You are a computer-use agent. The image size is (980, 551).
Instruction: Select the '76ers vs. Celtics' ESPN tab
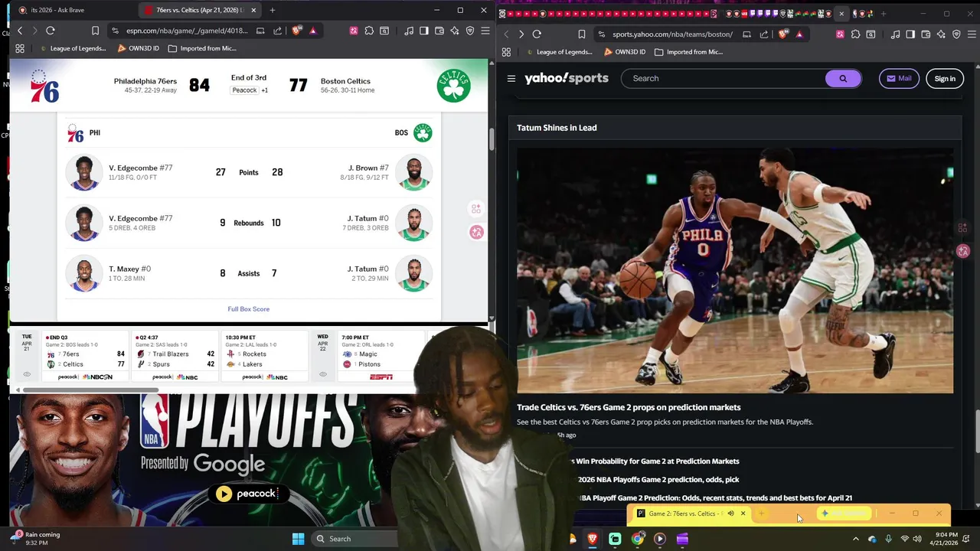coord(199,10)
